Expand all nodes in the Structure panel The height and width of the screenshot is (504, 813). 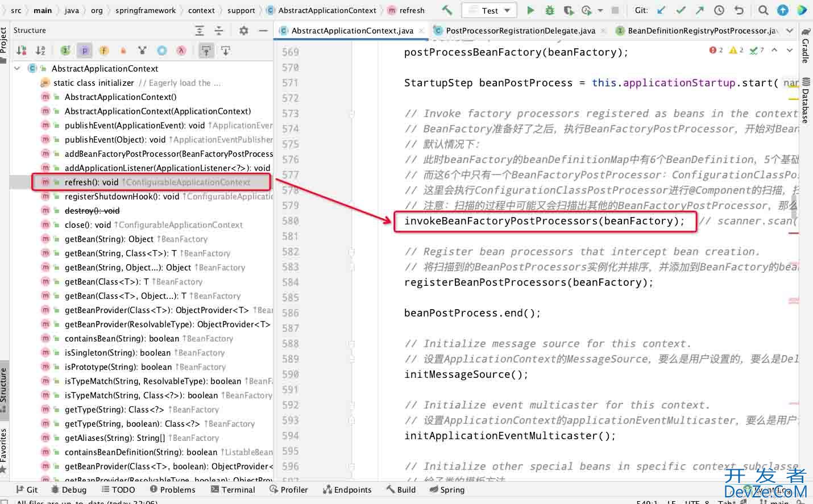click(x=200, y=31)
